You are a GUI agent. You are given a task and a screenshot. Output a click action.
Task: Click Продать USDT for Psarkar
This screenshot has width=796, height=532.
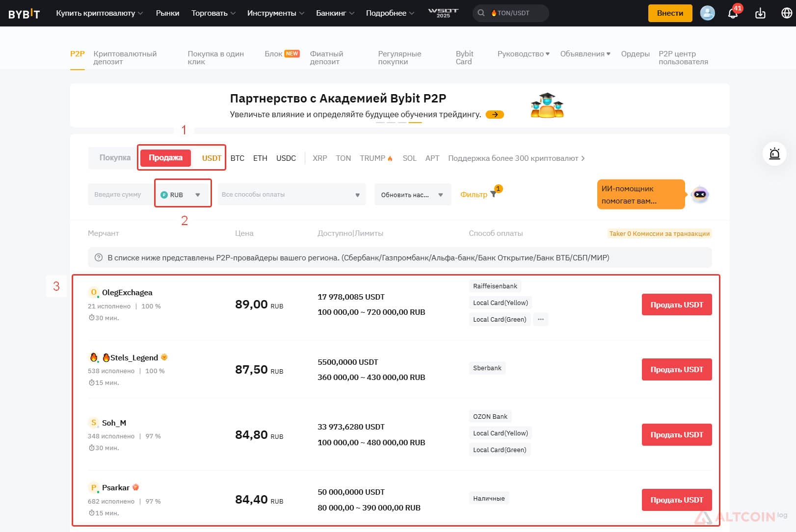[677, 500]
